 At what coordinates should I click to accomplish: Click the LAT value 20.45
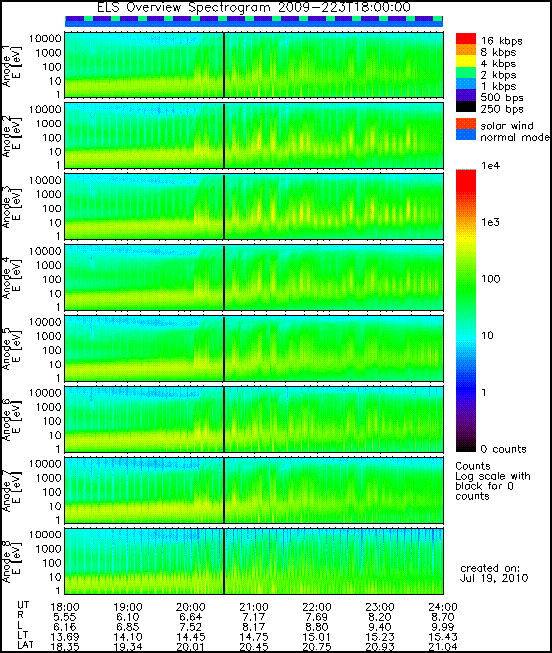coord(254,647)
